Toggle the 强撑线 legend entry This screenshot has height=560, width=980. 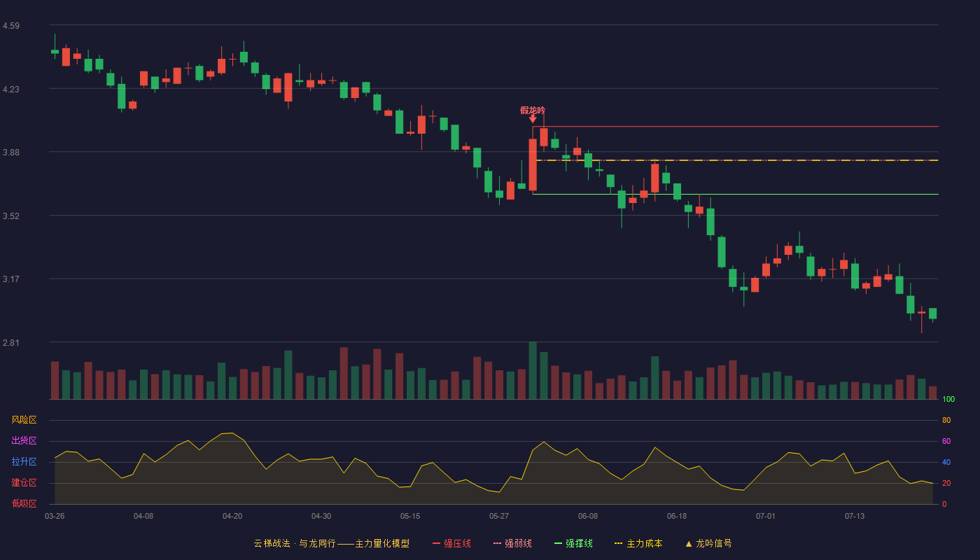click(573, 543)
